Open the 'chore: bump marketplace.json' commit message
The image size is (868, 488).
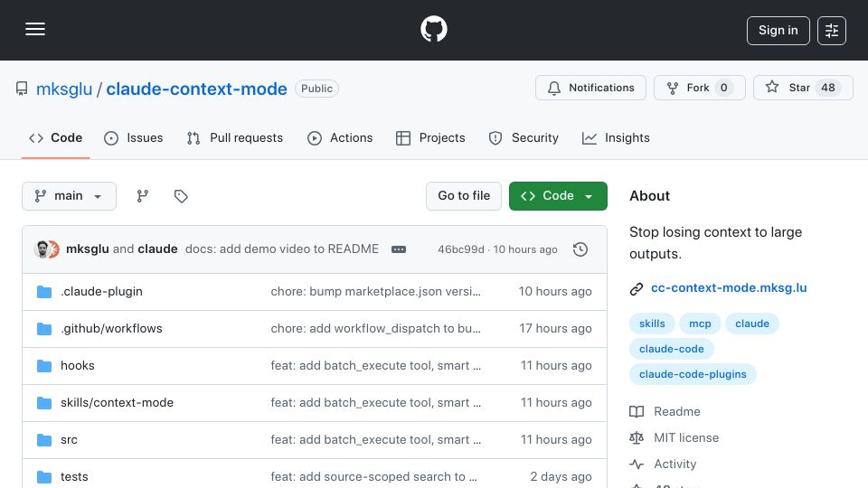point(375,292)
